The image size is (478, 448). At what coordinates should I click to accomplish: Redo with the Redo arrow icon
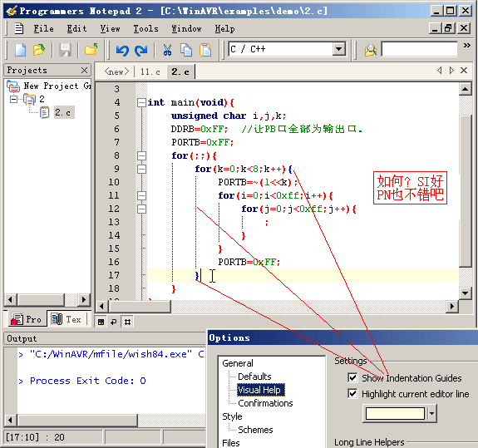point(140,50)
